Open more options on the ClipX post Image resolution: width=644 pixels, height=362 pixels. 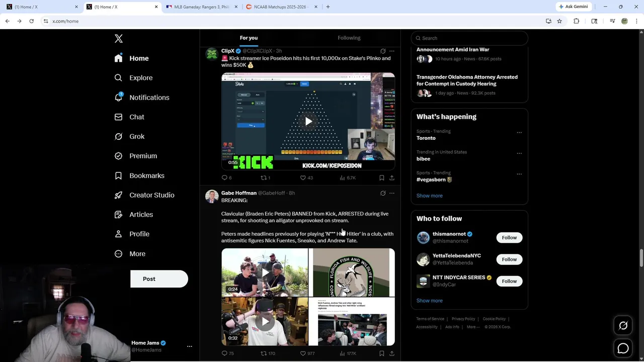[x=392, y=51]
